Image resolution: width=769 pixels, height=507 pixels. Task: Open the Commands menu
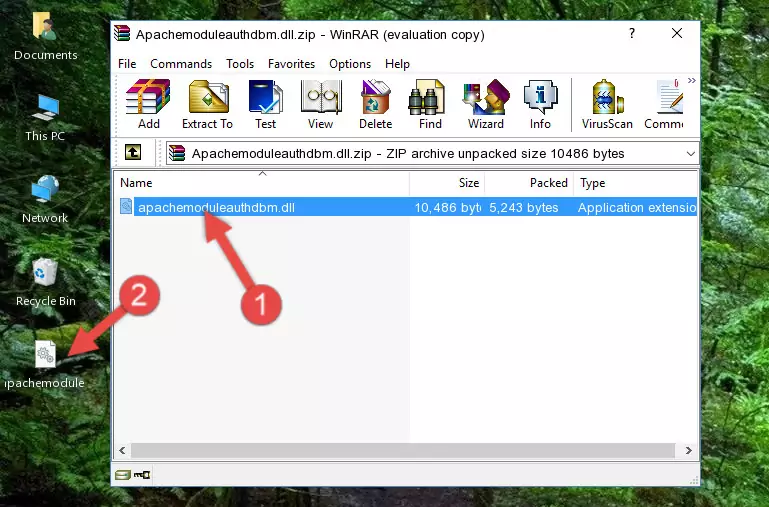(181, 64)
